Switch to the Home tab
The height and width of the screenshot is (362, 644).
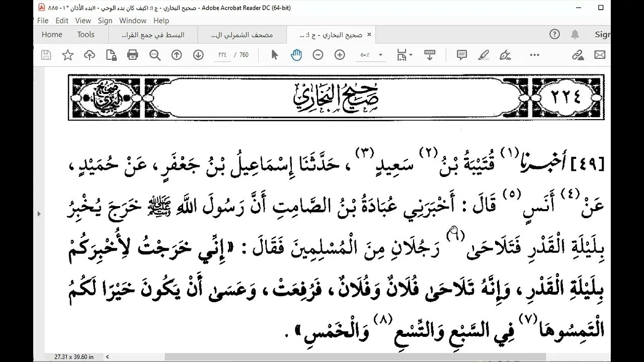coord(52,35)
